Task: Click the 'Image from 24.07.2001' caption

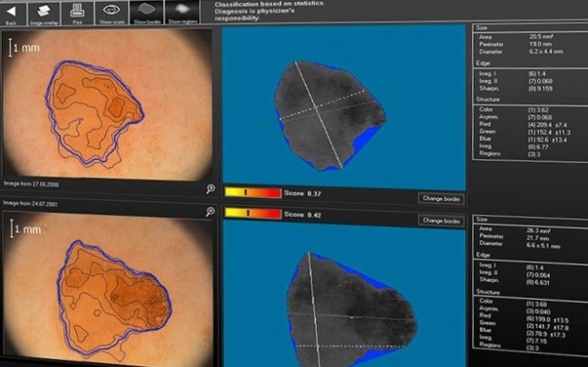Action: [30, 204]
